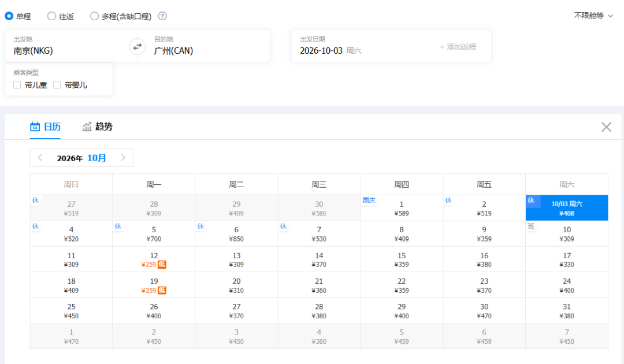Image resolution: width=624 pixels, height=364 pixels.
Task: Select the multi-trip 多程 radio button
Action: (94, 16)
